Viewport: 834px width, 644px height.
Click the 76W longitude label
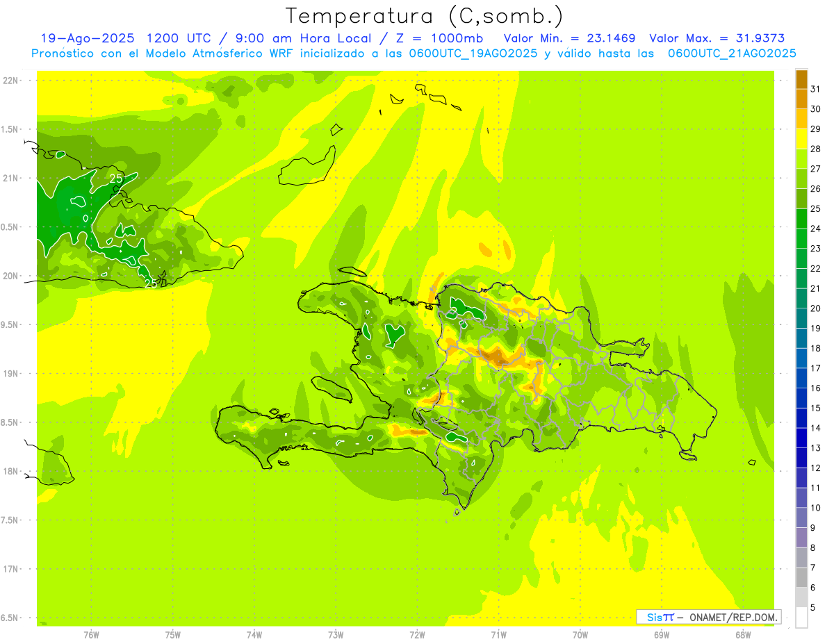point(91,635)
